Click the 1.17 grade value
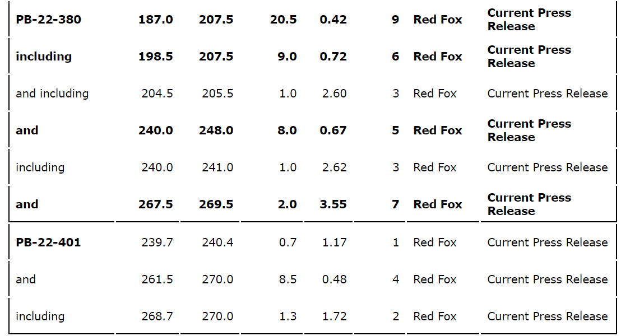 (334, 242)
